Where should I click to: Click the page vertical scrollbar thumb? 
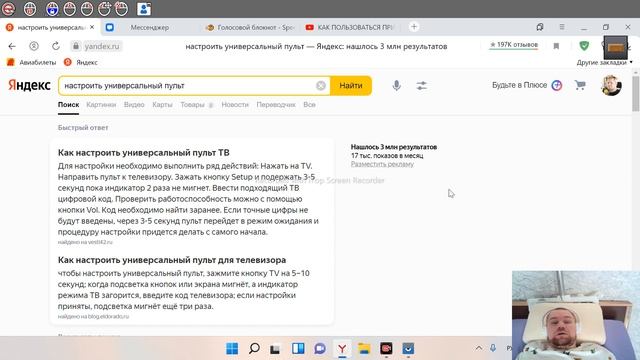tap(636, 93)
